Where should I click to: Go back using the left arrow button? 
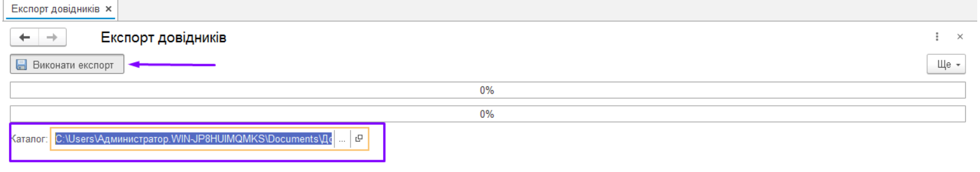(x=24, y=37)
